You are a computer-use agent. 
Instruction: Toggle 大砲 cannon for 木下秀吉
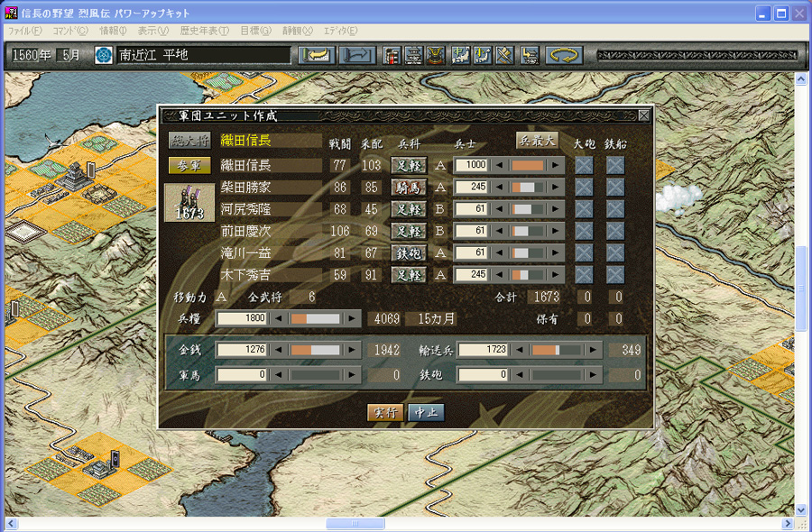pos(584,275)
